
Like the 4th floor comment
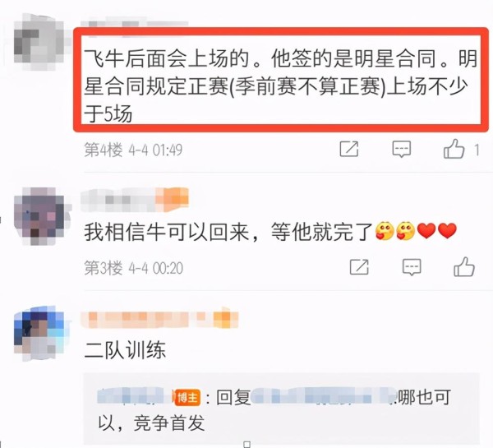point(454,149)
